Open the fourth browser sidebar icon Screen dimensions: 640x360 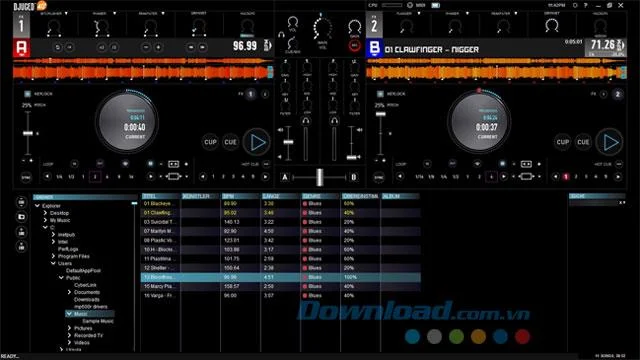coord(22,247)
